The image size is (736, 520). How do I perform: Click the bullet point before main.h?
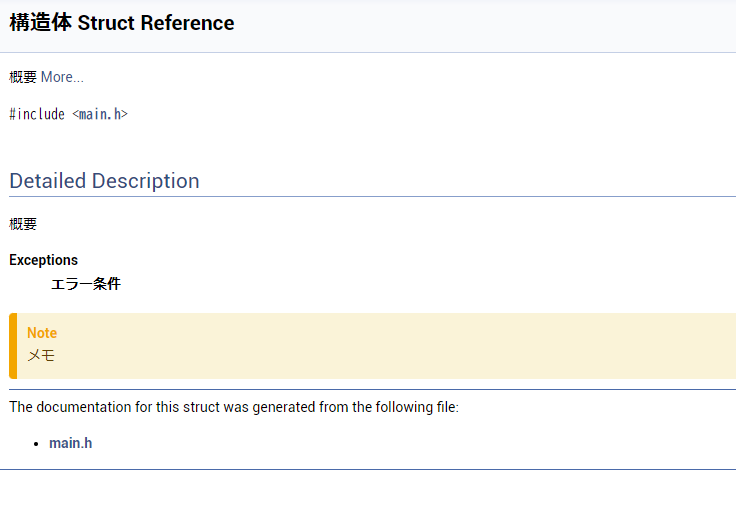click(37, 444)
